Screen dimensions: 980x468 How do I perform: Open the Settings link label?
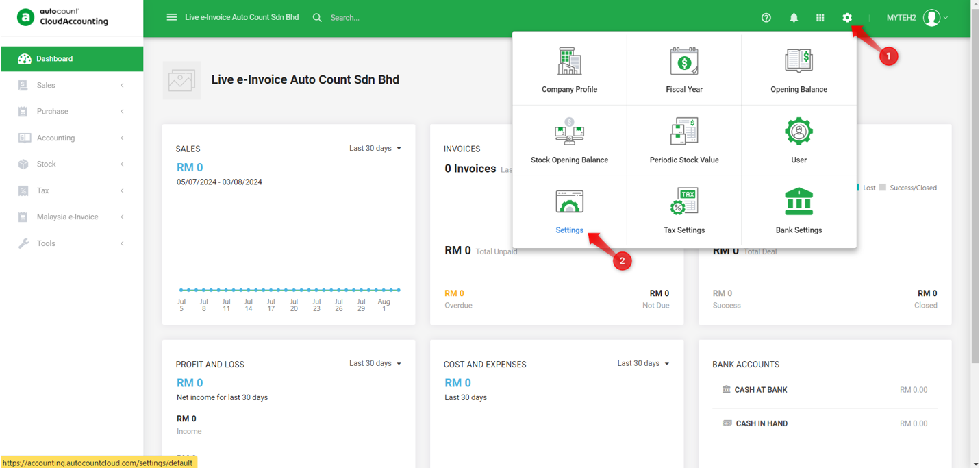coord(569,230)
